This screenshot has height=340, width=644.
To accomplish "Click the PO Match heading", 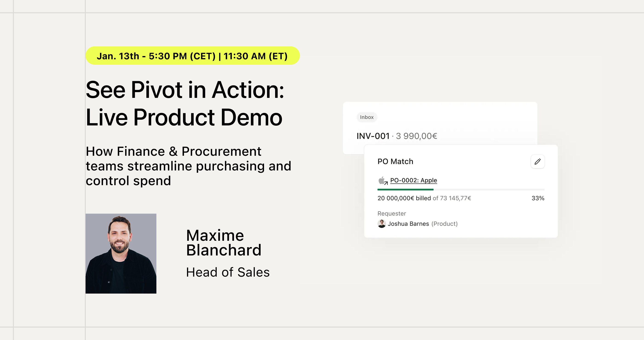I will pyautogui.click(x=395, y=161).
